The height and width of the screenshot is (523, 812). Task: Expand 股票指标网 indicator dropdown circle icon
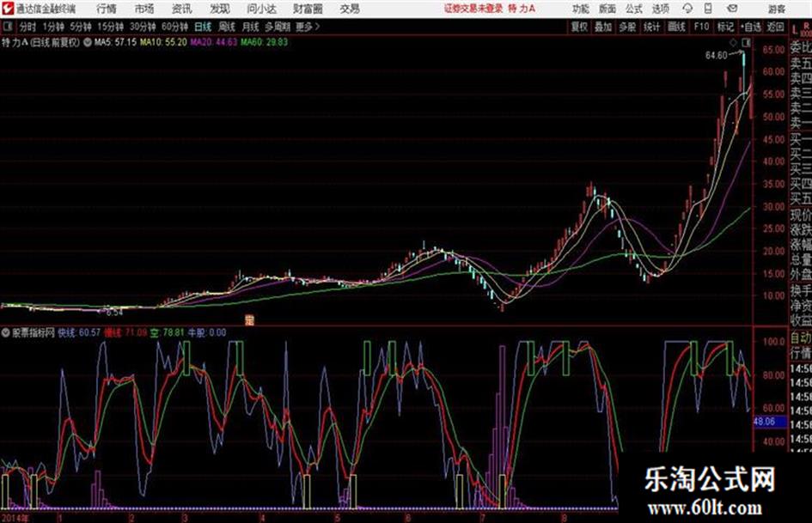tap(5, 332)
